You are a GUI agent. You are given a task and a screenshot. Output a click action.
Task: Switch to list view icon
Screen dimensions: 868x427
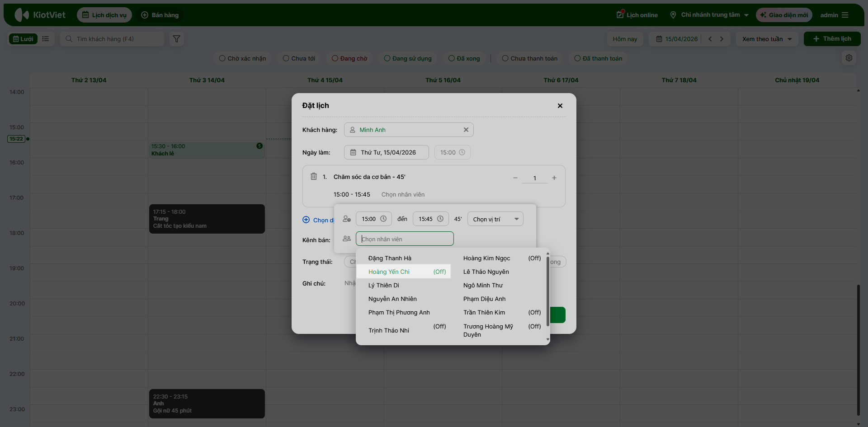pos(46,39)
